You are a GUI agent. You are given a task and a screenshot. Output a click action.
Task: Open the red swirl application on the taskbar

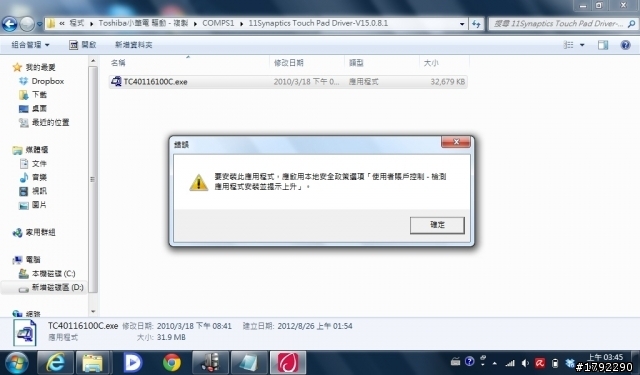tap(288, 363)
